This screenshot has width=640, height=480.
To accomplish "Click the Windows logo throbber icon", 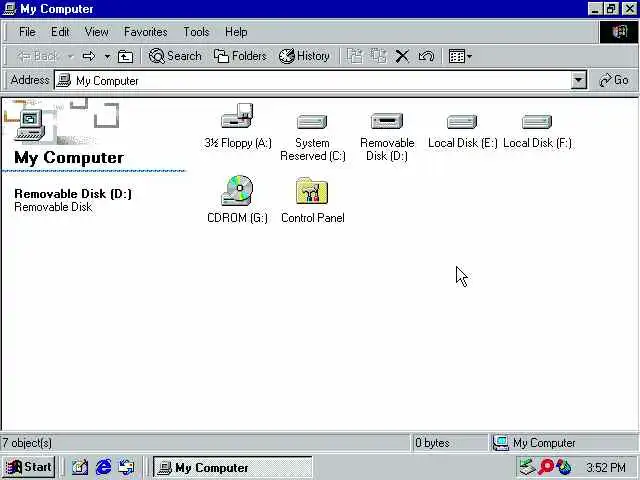I will pyautogui.click(x=619, y=32).
